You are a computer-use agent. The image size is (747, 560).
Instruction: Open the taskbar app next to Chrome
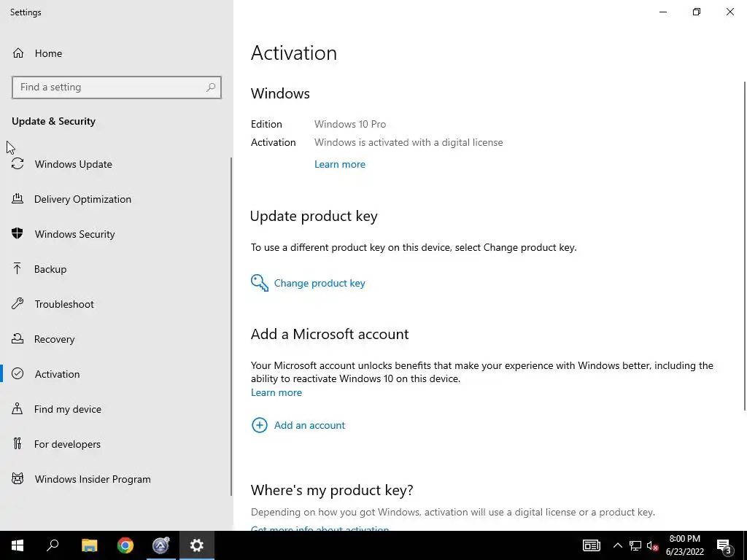(161, 545)
